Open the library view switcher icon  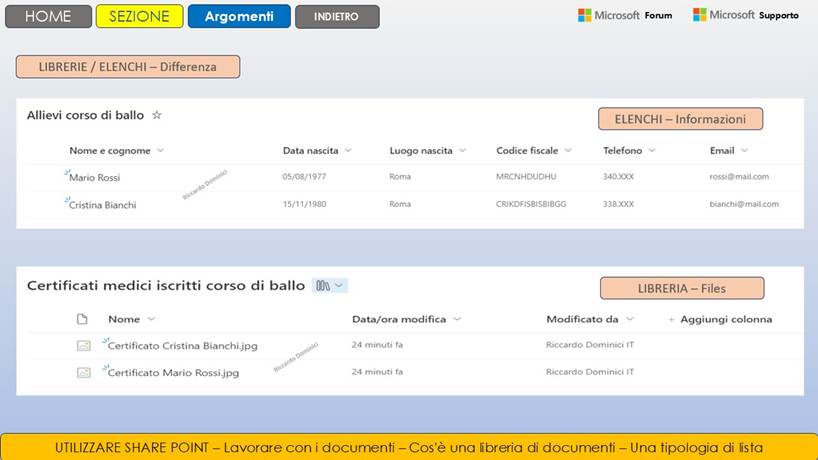tap(330, 285)
